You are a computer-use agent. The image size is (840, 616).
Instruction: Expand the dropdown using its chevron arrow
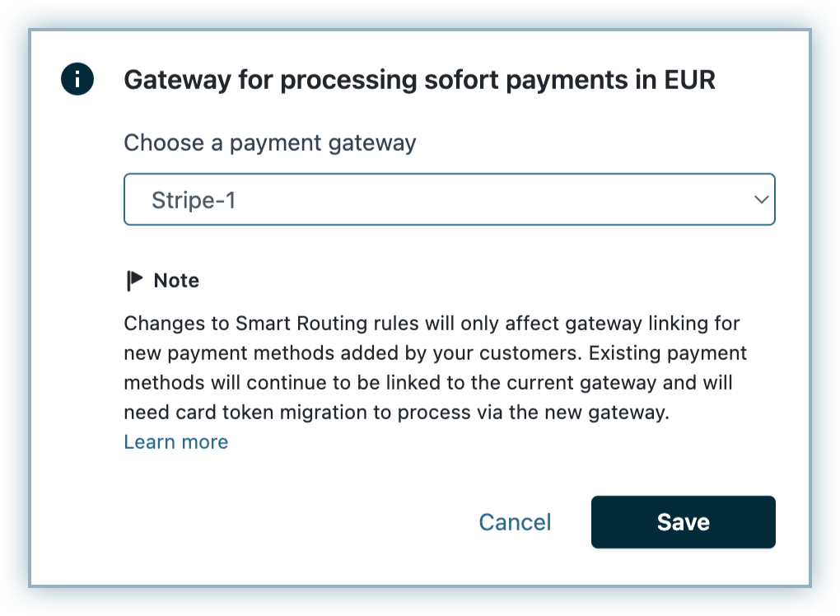click(761, 199)
